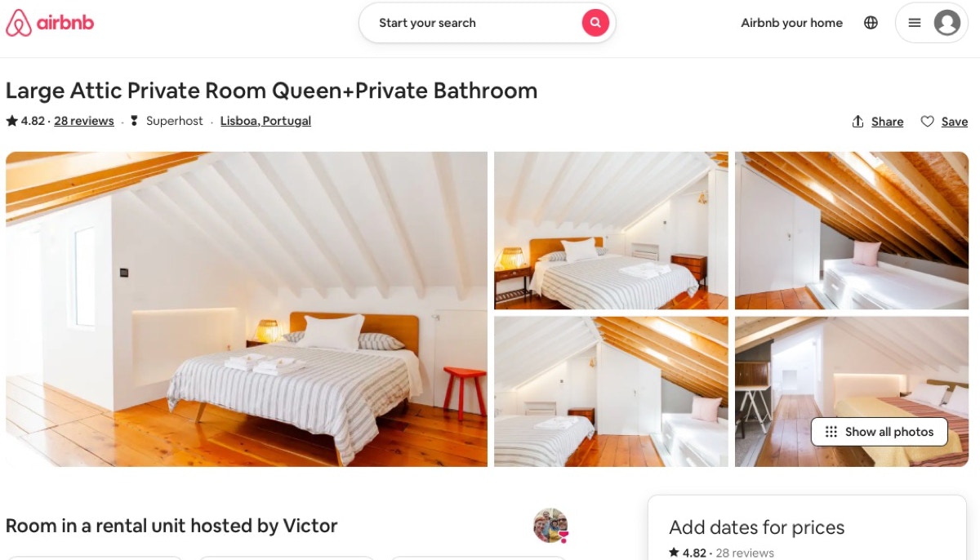Click the Start your search field
The width and height of the screenshot is (980, 560).
coord(470,23)
